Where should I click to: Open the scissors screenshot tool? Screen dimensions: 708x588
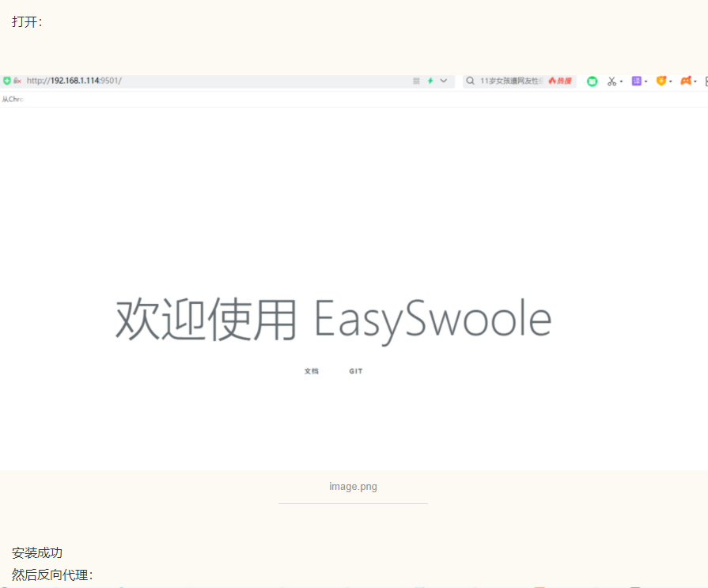click(x=611, y=82)
